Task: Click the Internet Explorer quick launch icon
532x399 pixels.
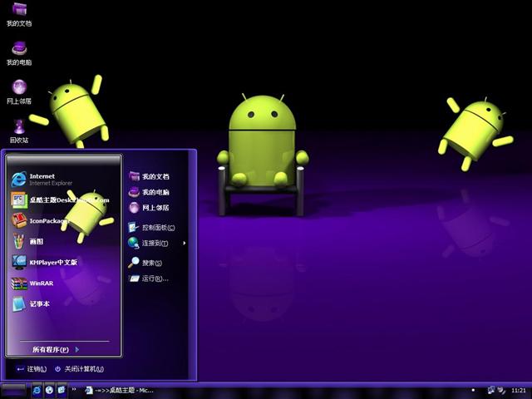Action: tap(37, 390)
